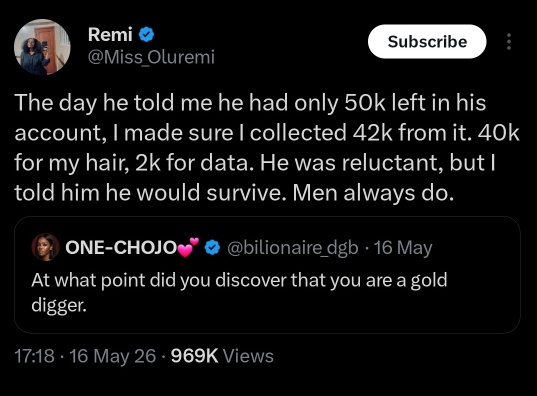The width and height of the screenshot is (537, 396).
Task: Click the word digger in the quoted tweet
Action: (59, 305)
